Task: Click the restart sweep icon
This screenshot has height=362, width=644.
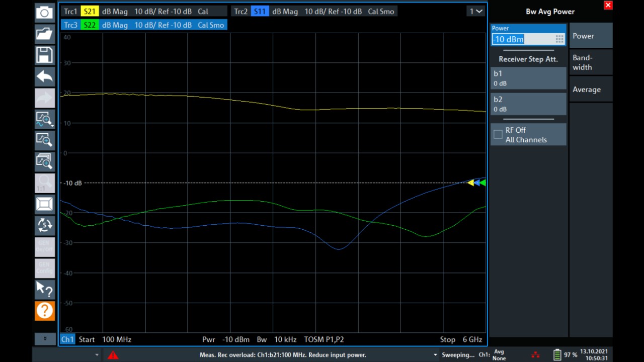Action: (x=44, y=225)
